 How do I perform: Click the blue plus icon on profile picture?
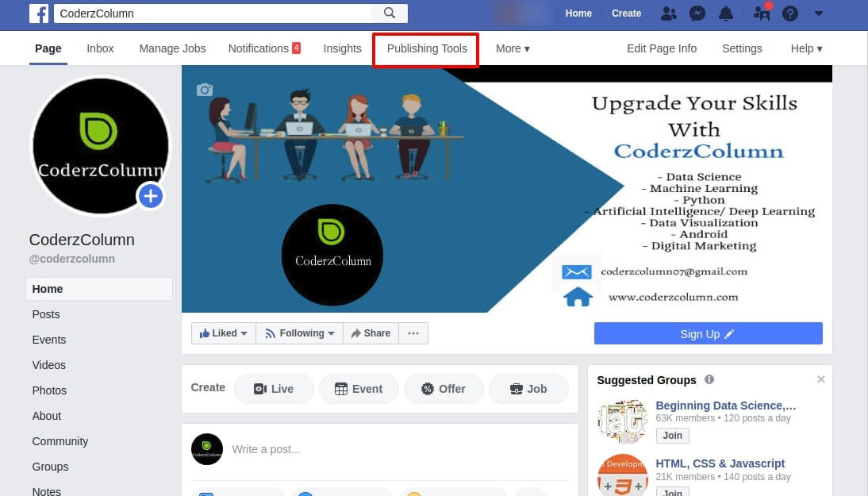(x=151, y=196)
